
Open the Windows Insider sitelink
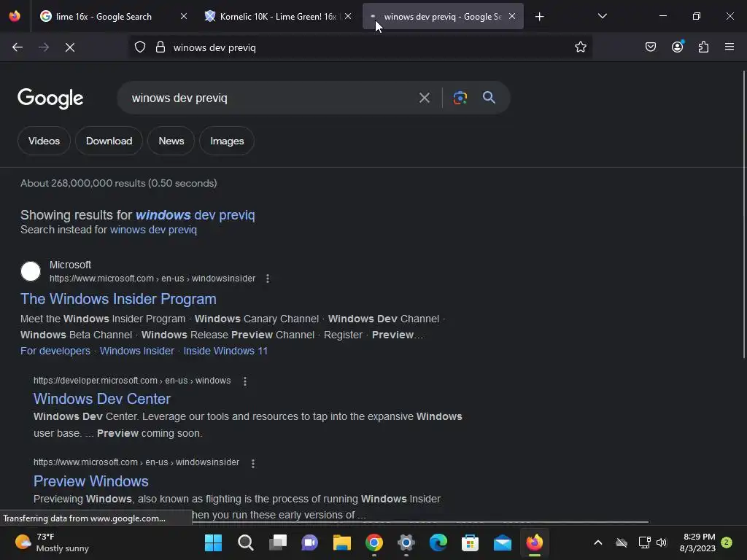click(x=137, y=351)
